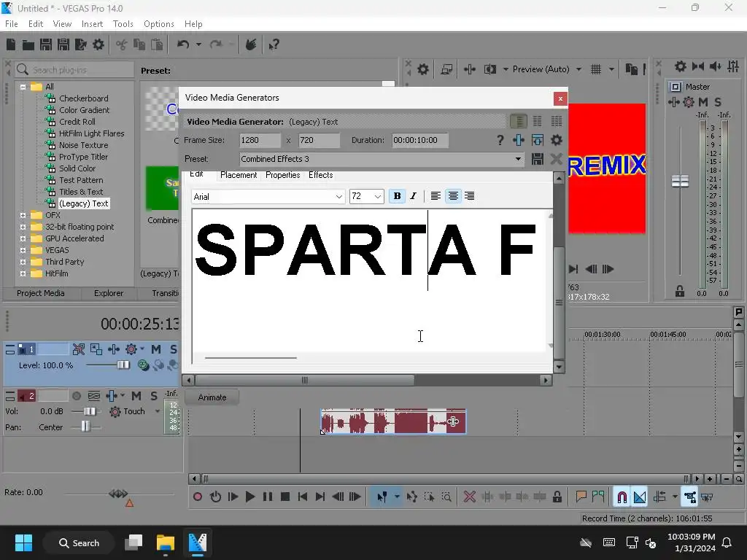This screenshot has width=747, height=560.
Task: Open Preview (Auto) quality dropdown
Action: [x=578, y=69]
